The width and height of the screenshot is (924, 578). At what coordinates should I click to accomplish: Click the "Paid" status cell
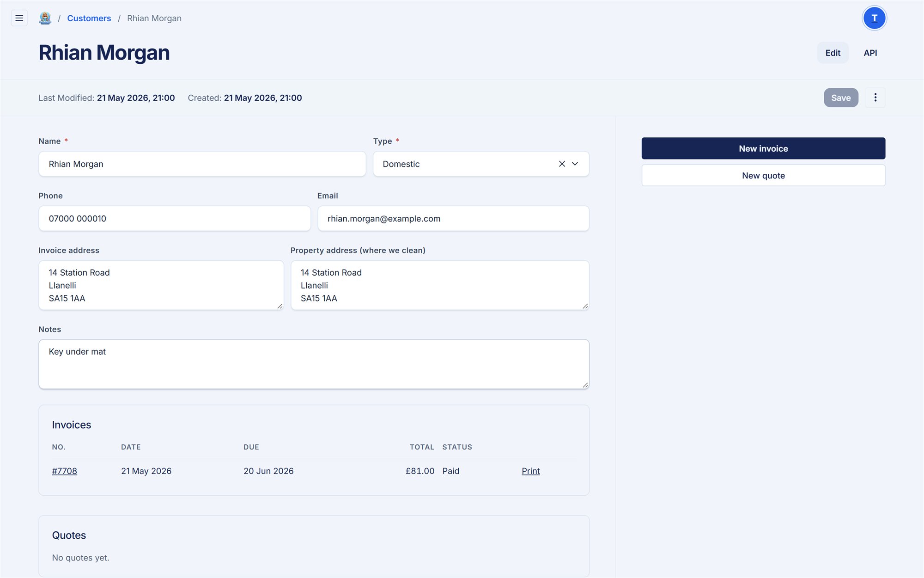coord(451,471)
